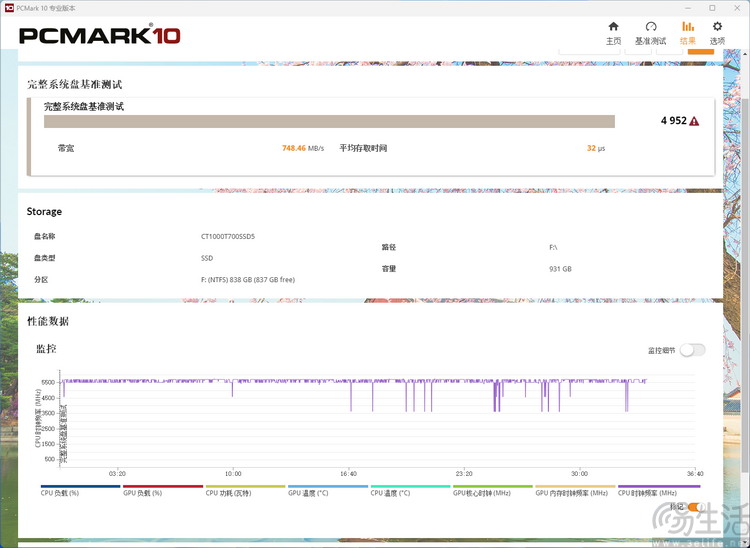Click the 结果 results bar-chart icon
750x548 pixels.
[688, 27]
